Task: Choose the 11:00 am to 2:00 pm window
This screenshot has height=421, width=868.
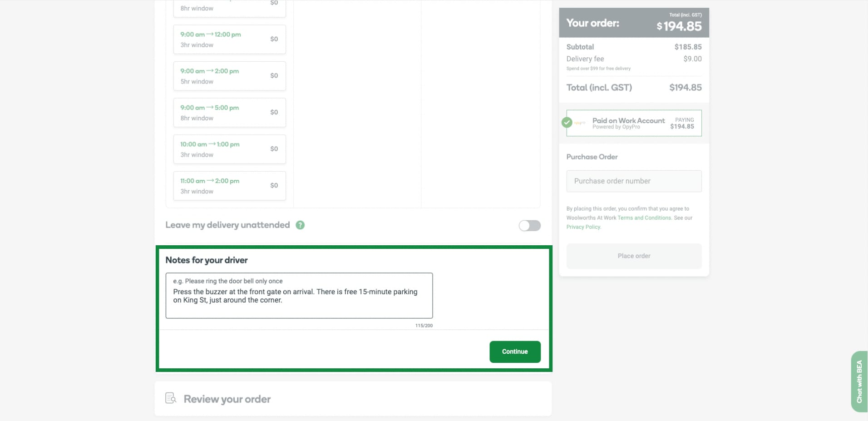Action: click(229, 185)
